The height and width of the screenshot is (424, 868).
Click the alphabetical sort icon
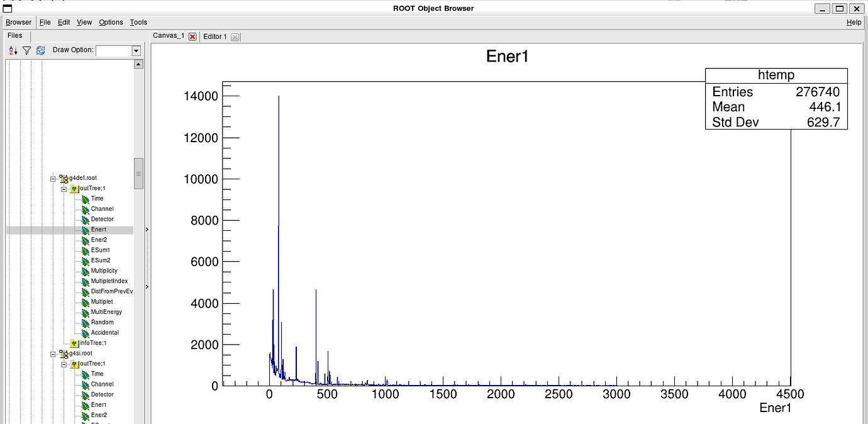point(14,50)
